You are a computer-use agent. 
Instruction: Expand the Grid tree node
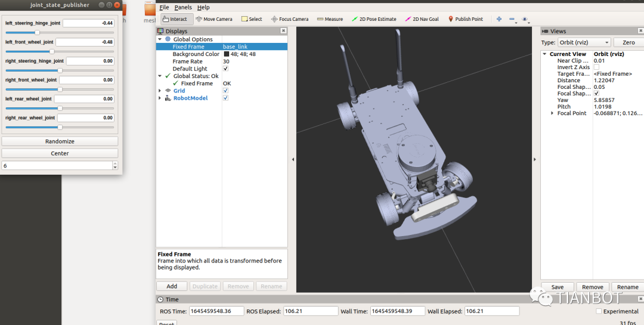click(160, 91)
